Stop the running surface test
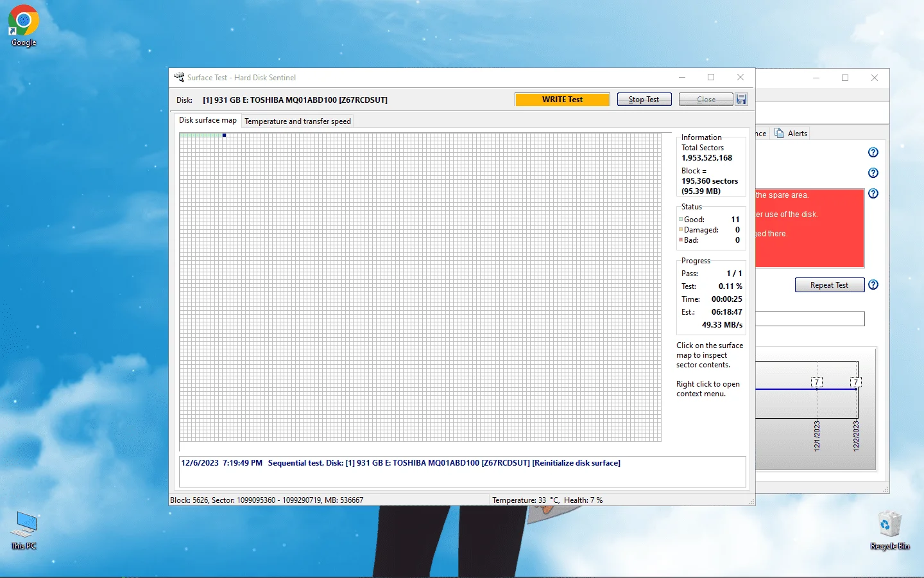The width and height of the screenshot is (924, 578). pos(644,100)
